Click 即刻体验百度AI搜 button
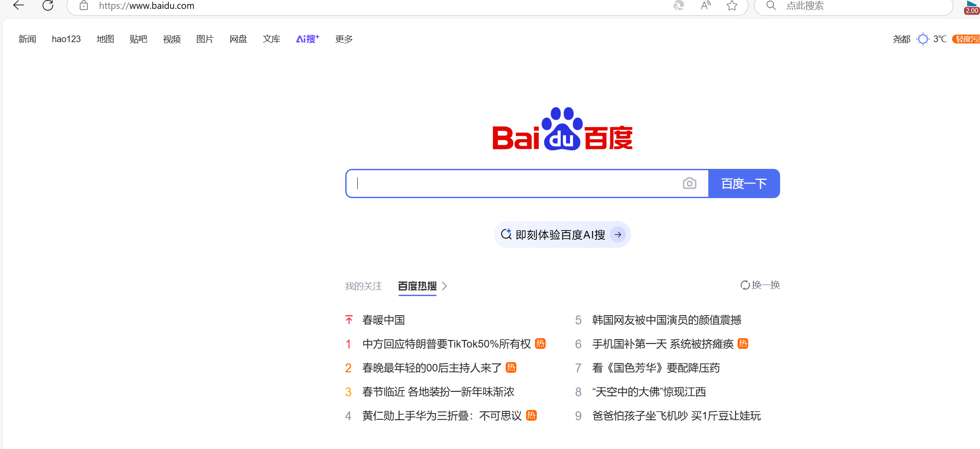 coord(562,234)
